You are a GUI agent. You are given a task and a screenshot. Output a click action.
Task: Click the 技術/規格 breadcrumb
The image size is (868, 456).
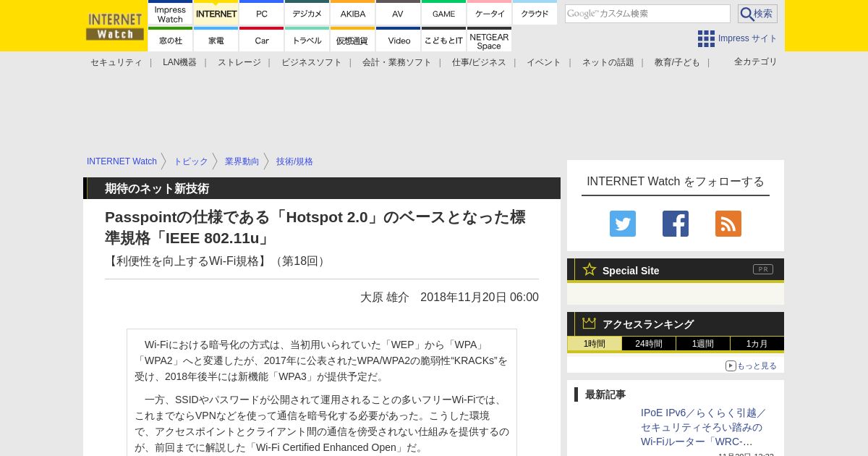pyautogui.click(x=294, y=161)
